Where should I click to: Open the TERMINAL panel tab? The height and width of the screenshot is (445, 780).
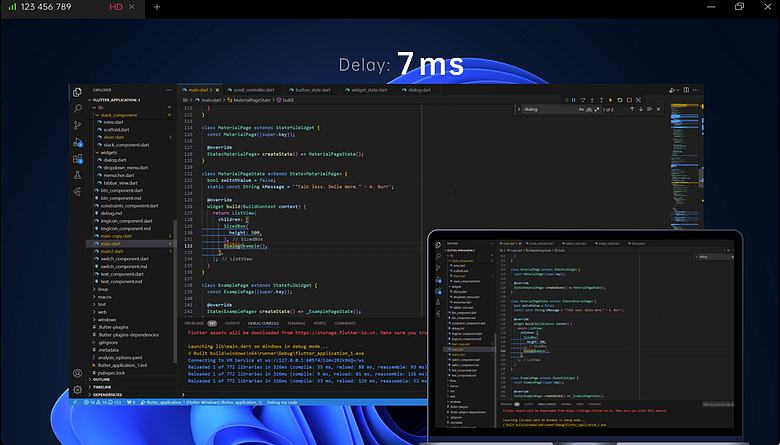(296, 323)
